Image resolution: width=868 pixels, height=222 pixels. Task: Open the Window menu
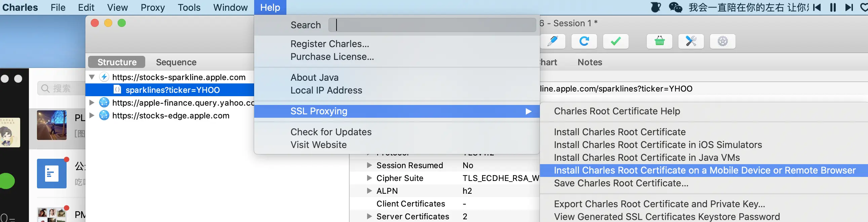point(231,7)
